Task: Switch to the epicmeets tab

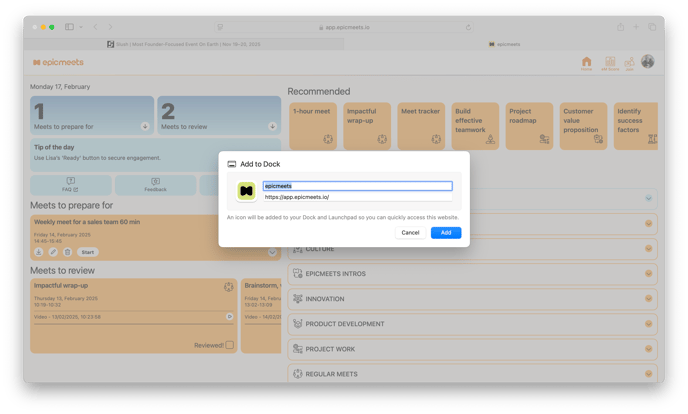Action: click(504, 44)
